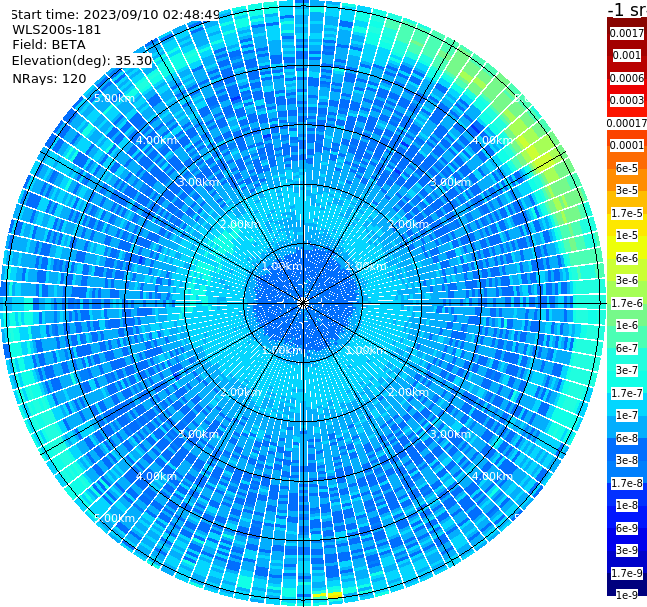Viewport: 647px width, 607px height.
Task: Click the upper-right 3.00km range label
Action: [451, 182]
